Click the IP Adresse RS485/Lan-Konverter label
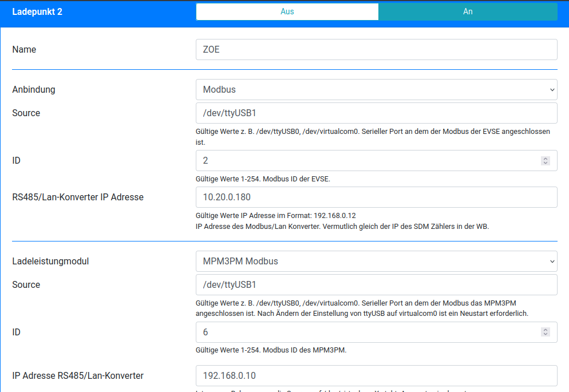The width and height of the screenshot is (569, 392). [78, 376]
